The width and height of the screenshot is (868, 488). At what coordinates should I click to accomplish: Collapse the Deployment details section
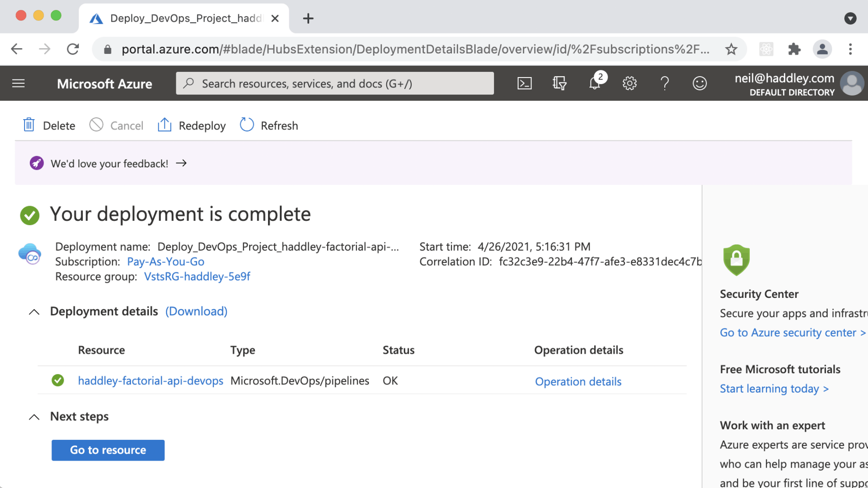tap(34, 312)
